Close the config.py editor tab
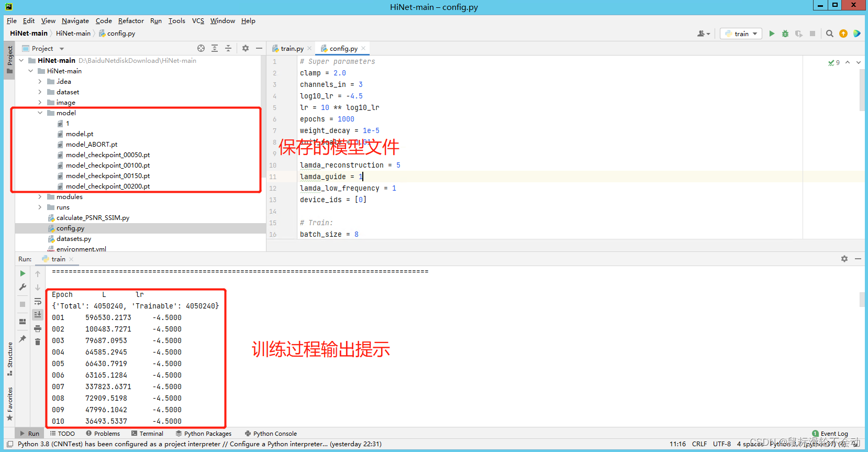Viewport: 868px width, 452px height. pos(363,48)
